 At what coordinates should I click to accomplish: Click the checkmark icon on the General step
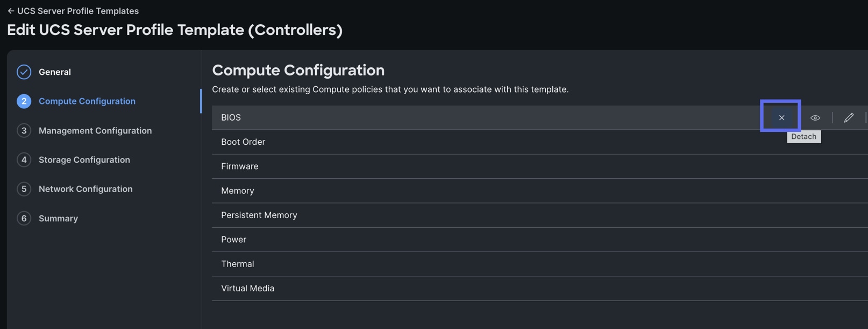click(x=24, y=71)
